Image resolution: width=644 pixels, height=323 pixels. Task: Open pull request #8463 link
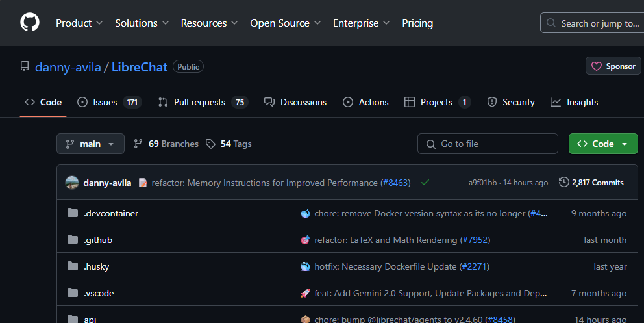click(x=395, y=183)
